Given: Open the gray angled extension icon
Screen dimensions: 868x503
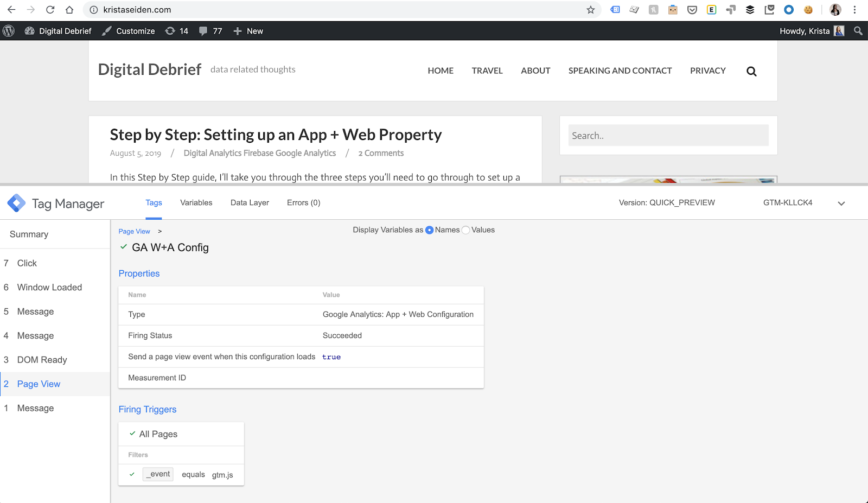Looking at the screenshot, I should (x=731, y=10).
